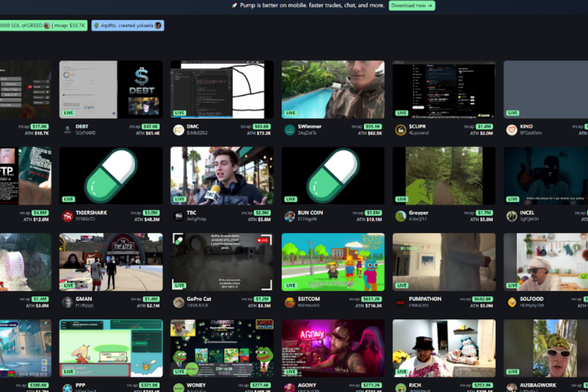
Task: Click the LIVE badge on SWimmer stream
Action: [291, 113]
